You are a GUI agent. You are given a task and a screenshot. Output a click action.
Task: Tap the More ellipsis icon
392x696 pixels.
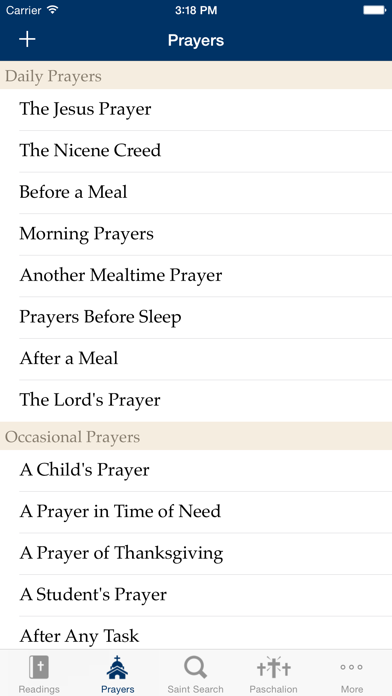352,667
